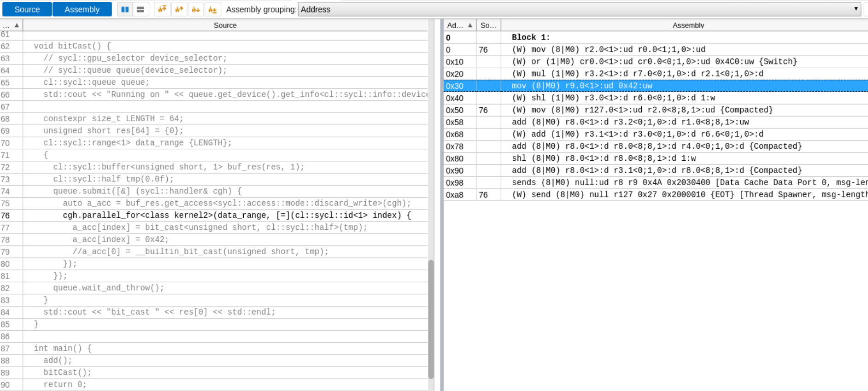Sort assembly by Address column header
The height and width of the screenshot is (391, 868).
coord(459,25)
